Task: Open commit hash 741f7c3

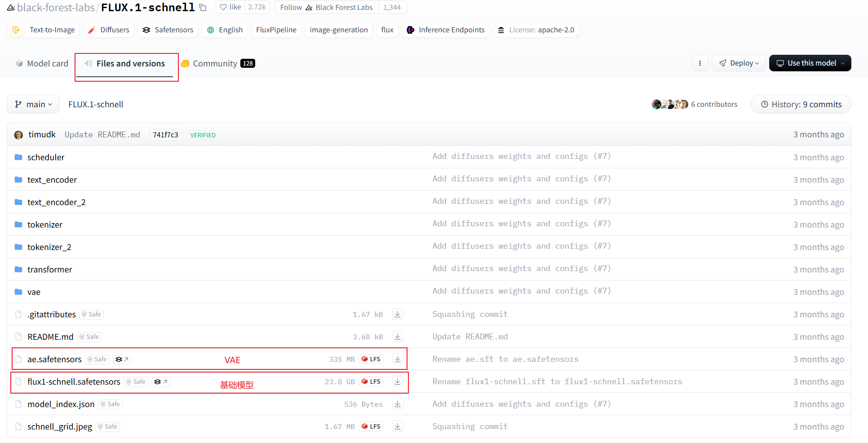Action: (165, 135)
